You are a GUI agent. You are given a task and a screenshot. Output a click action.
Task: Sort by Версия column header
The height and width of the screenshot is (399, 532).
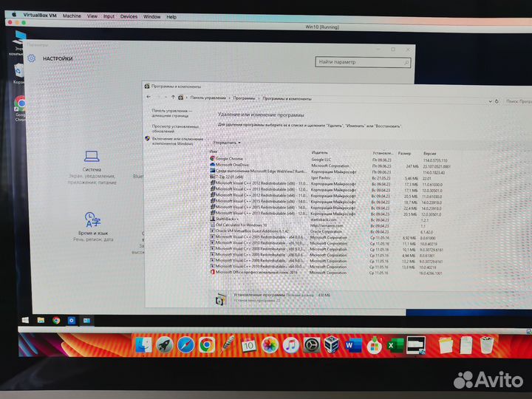click(429, 154)
